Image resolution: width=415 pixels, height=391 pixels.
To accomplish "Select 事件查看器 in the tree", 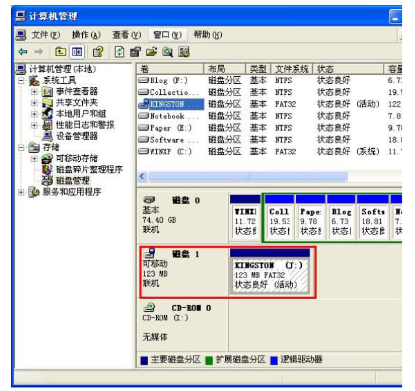I will pyautogui.click(x=77, y=91).
